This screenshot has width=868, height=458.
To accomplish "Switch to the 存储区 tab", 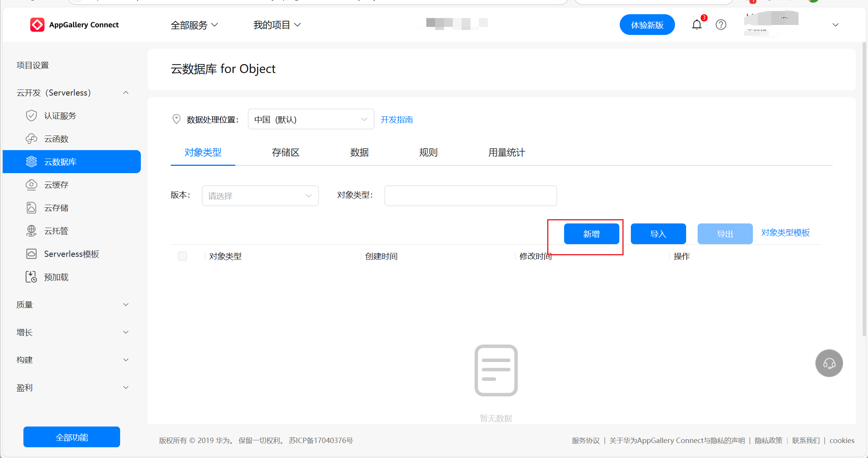I will click(285, 152).
